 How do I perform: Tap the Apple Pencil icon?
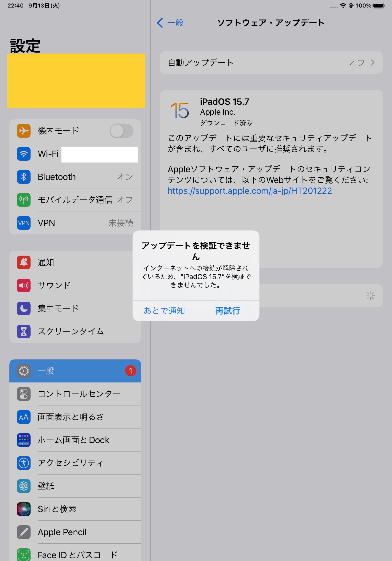tap(24, 532)
